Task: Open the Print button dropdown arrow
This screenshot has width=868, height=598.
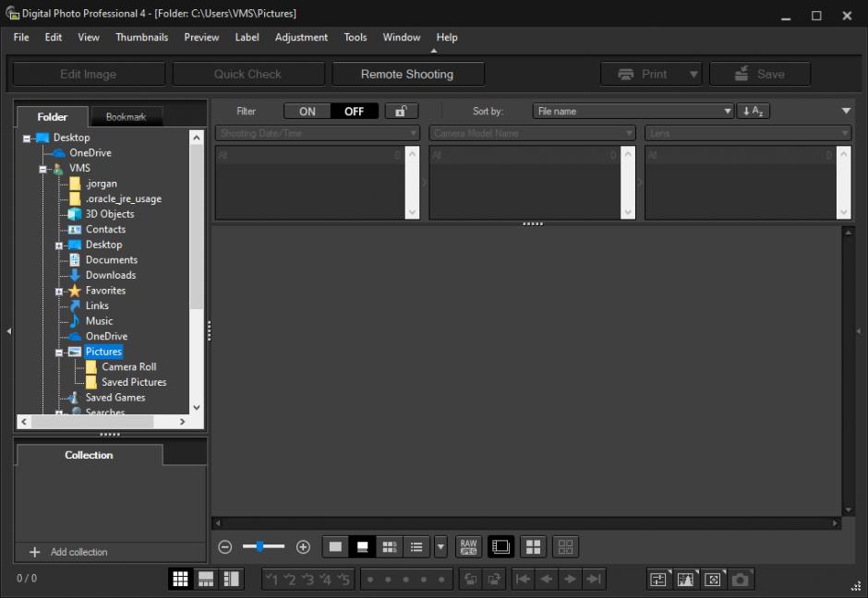Action: [x=693, y=74]
